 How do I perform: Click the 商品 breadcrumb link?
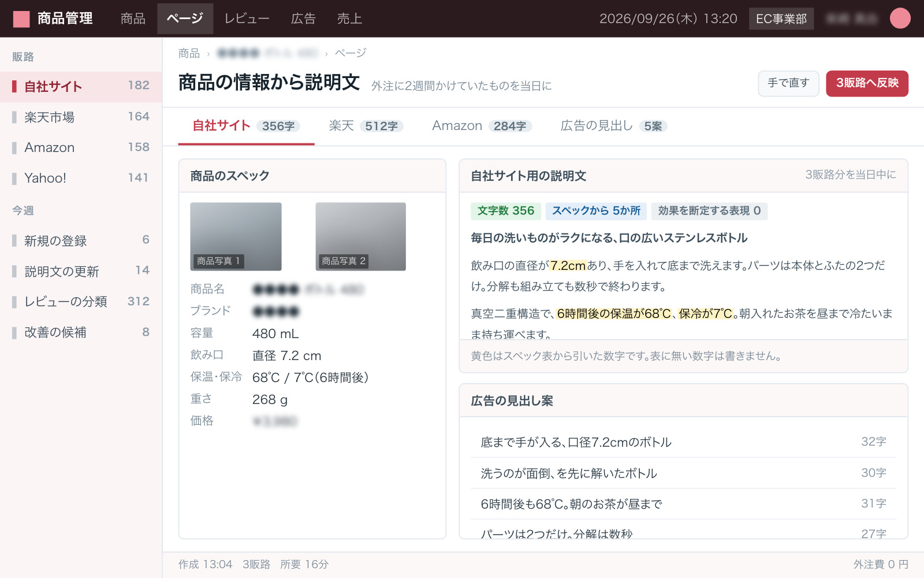189,53
